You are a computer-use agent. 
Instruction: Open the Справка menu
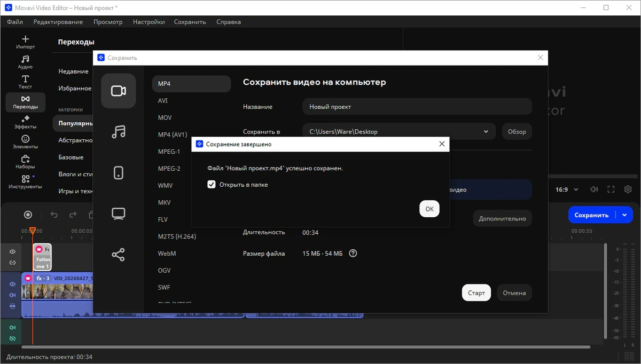pyautogui.click(x=229, y=22)
